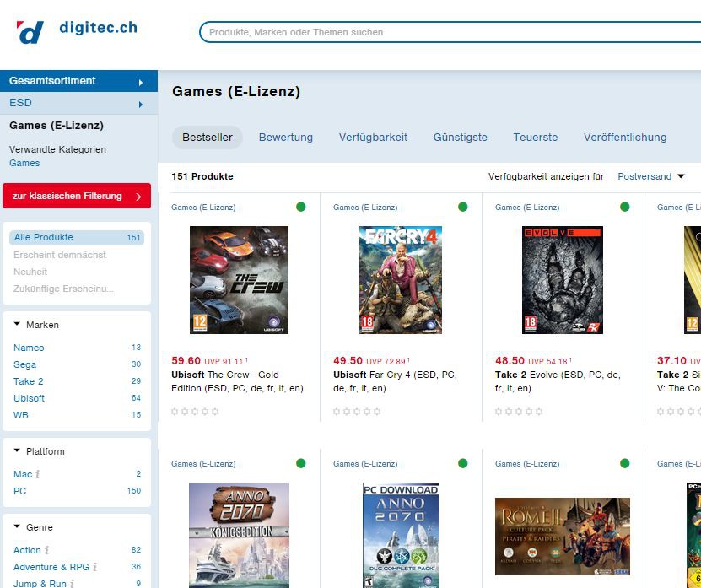Click green availability dot on The Crew card
The width and height of the screenshot is (701, 588).
301,207
